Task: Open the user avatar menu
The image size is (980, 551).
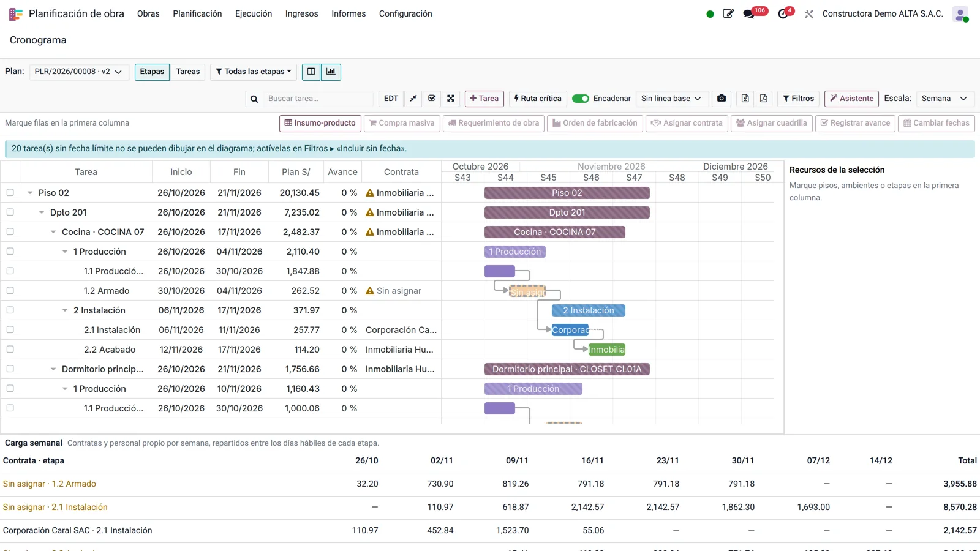Action: pos(960,14)
